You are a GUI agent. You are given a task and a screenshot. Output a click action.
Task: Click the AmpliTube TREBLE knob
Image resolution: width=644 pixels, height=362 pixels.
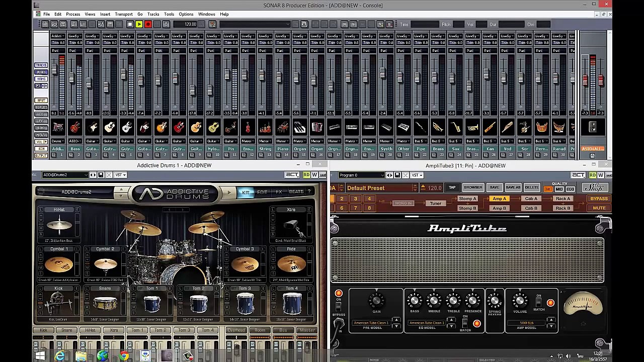tap(453, 301)
